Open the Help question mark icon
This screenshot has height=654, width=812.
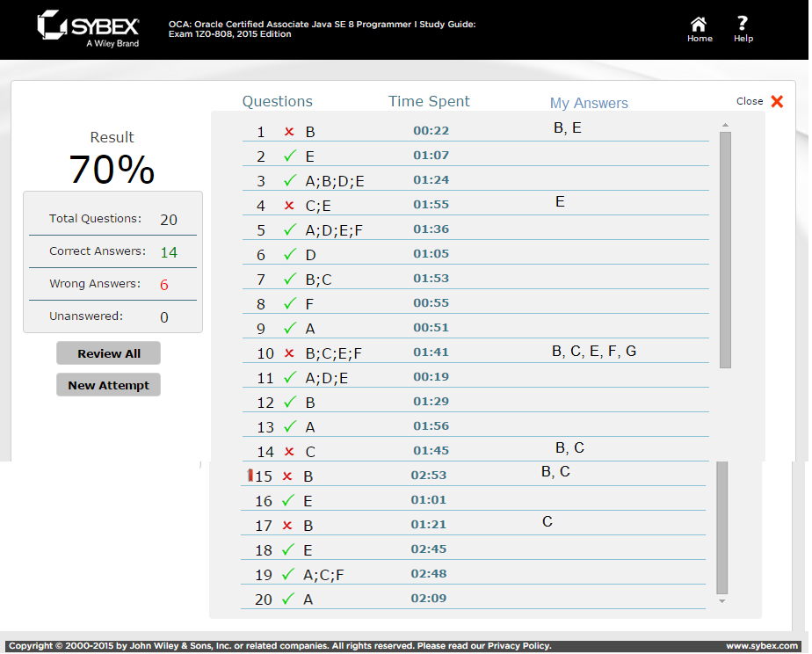tap(743, 24)
